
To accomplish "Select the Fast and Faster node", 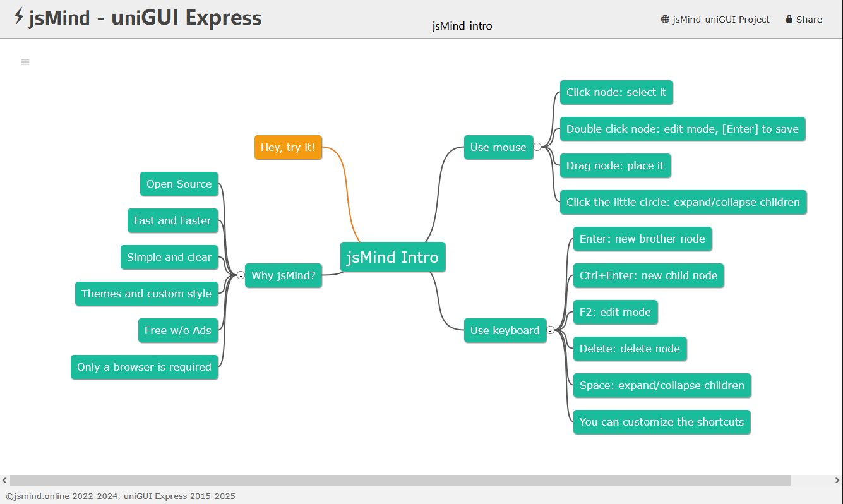I will (172, 220).
